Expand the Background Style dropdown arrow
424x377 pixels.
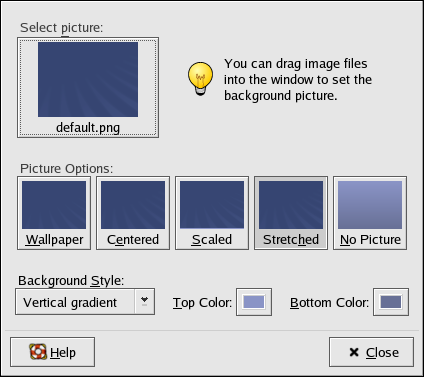tap(144, 302)
